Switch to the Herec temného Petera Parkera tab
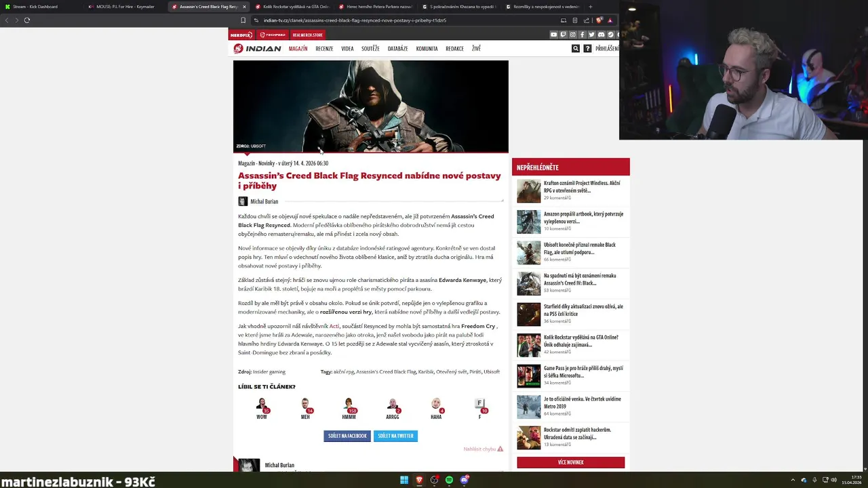This screenshot has height=488, width=868. click(375, 7)
